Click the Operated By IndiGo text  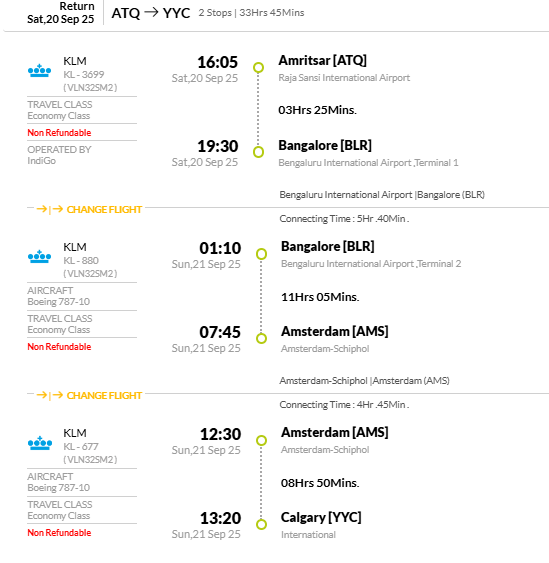59,155
